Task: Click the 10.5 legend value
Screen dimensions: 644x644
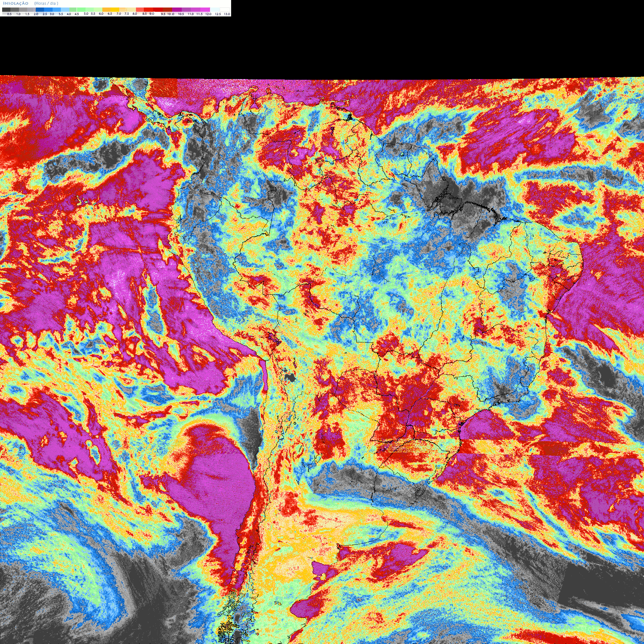Action: [x=181, y=14]
